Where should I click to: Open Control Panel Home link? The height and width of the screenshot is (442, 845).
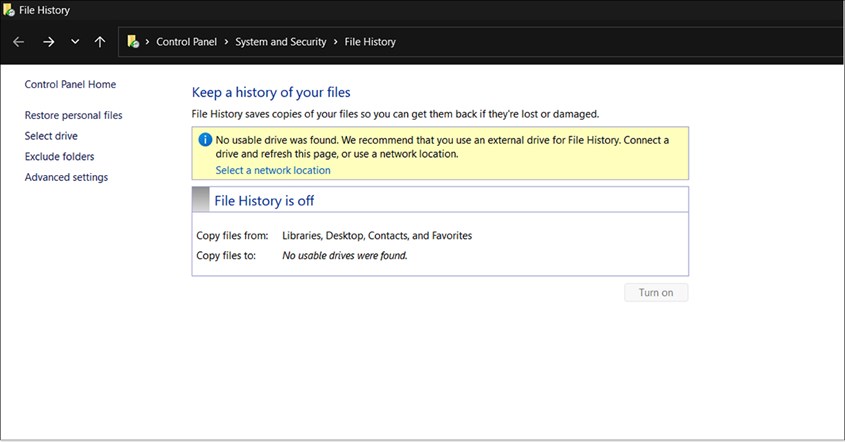click(70, 84)
